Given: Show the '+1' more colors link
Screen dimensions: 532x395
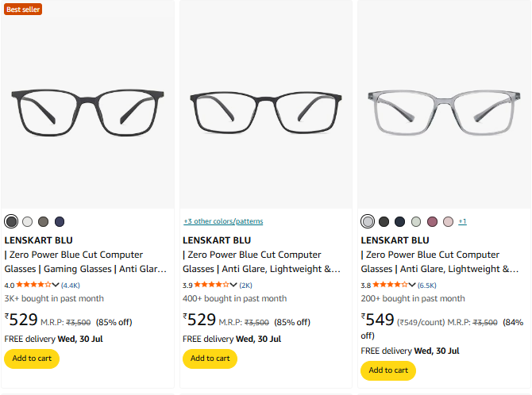Looking at the screenshot, I should (462, 221).
